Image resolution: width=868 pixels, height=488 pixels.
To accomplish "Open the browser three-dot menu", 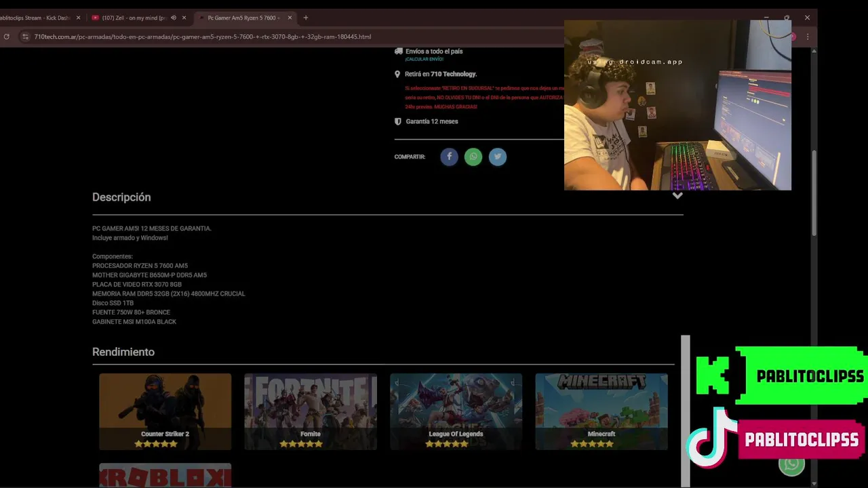I will click(x=808, y=37).
